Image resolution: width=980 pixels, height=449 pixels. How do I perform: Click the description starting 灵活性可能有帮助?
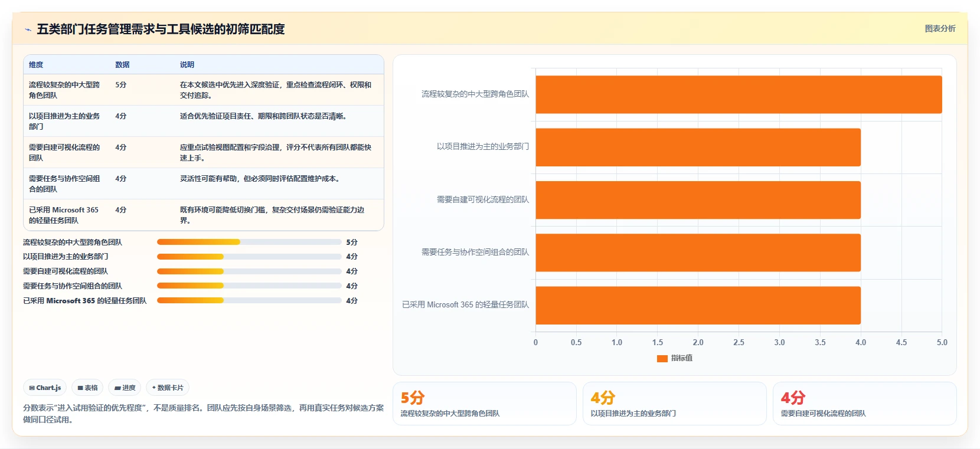tap(260, 179)
